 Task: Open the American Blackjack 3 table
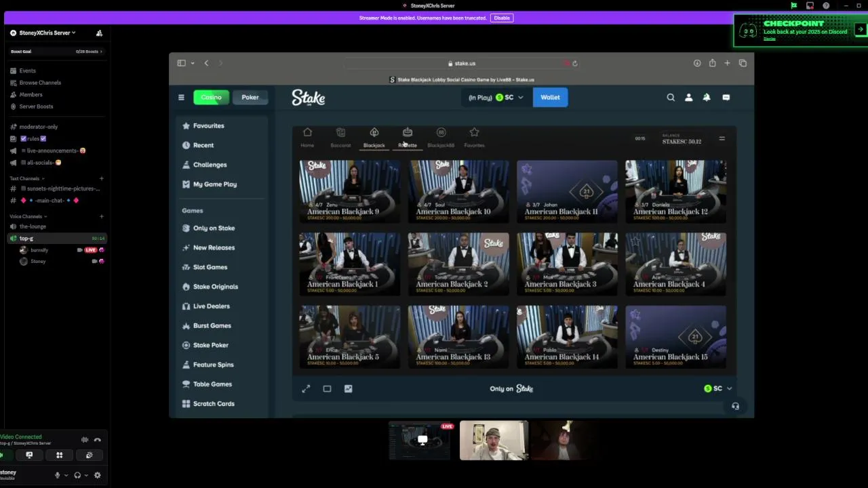click(567, 264)
